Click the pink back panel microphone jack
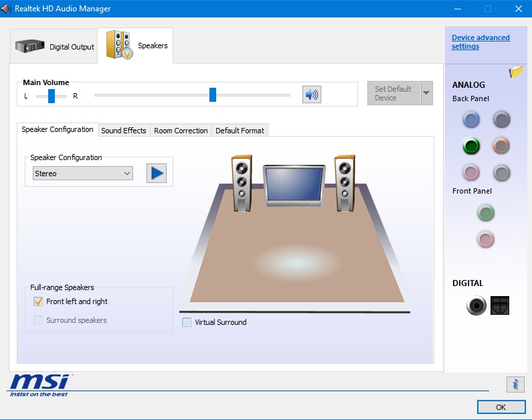 pos(471,172)
